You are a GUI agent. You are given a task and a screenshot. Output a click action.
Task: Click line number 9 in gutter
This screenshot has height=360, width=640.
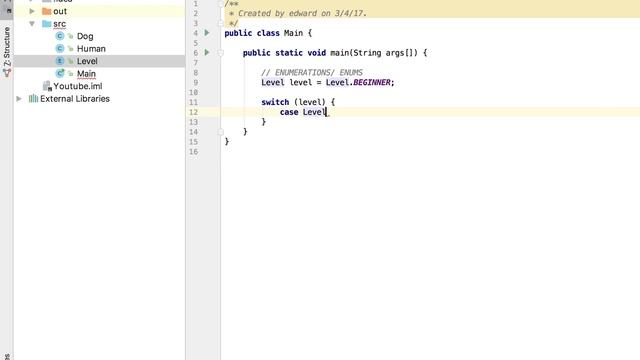coord(196,82)
